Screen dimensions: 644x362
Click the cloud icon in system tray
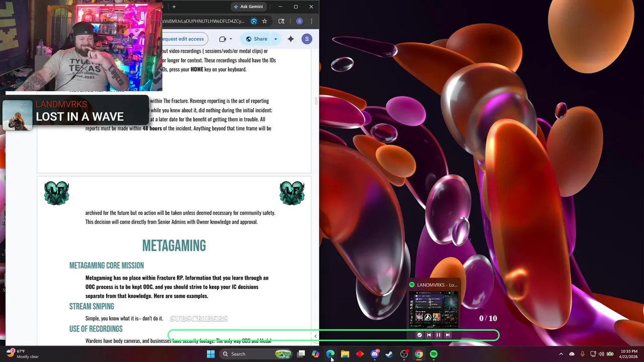click(572, 354)
